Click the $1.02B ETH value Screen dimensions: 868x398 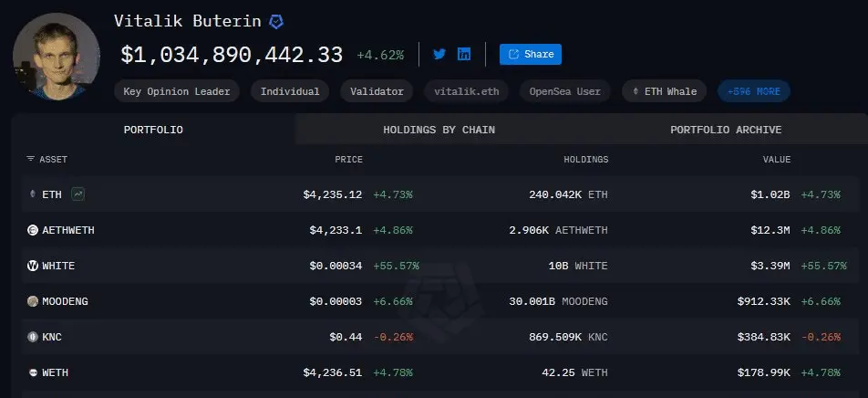770,194
